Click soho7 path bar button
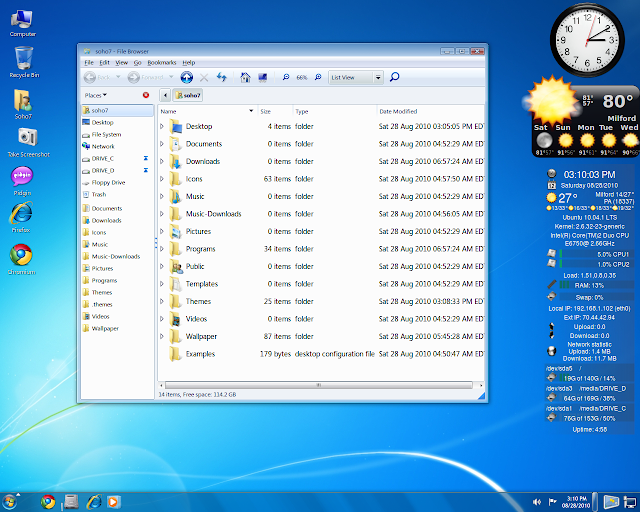This screenshot has width=640, height=512. click(x=188, y=95)
